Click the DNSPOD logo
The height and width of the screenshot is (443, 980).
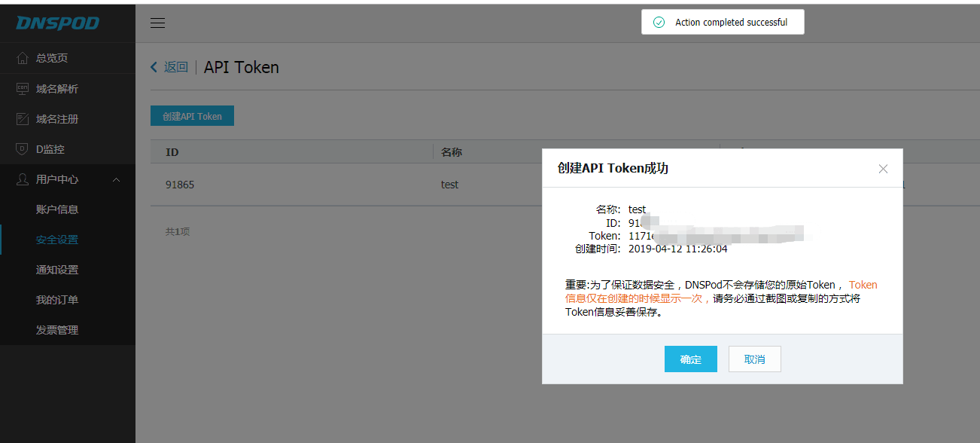click(x=57, y=23)
